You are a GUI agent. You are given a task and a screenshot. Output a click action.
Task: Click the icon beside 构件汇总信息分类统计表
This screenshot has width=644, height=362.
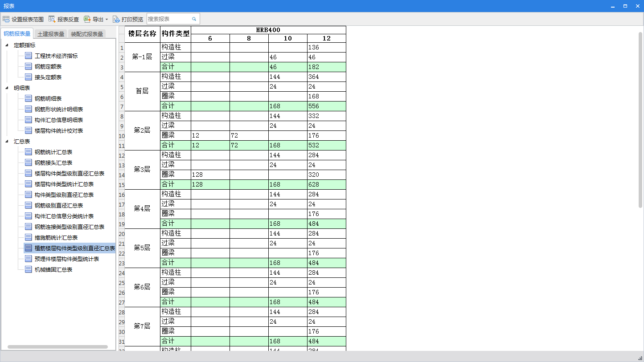click(29, 216)
